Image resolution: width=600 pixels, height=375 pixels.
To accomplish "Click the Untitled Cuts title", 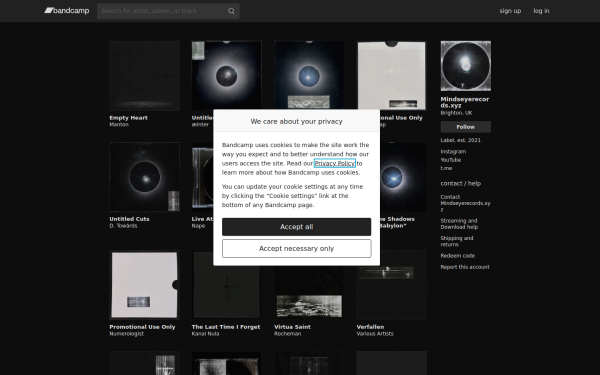I will [129, 219].
